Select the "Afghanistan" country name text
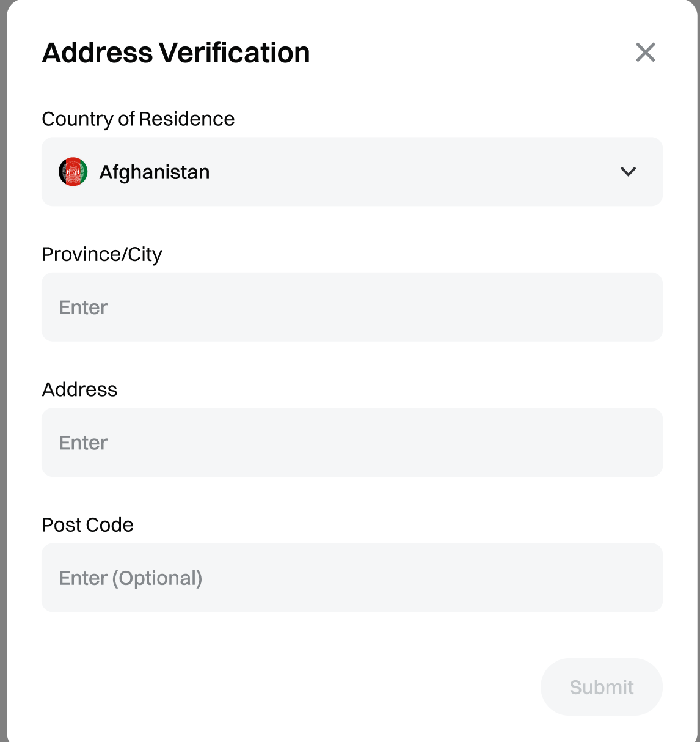The width and height of the screenshot is (700, 742). pyautogui.click(x=155, y=172)
